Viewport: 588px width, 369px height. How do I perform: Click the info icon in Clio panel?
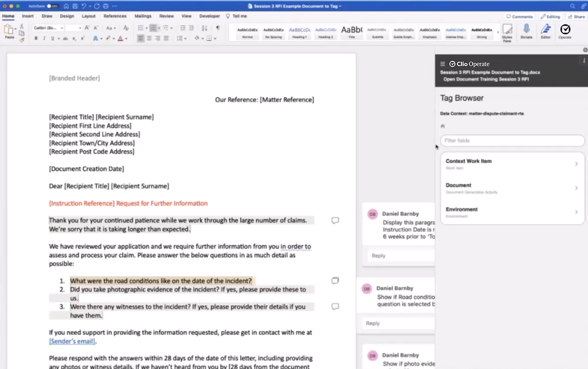point(584,60)
